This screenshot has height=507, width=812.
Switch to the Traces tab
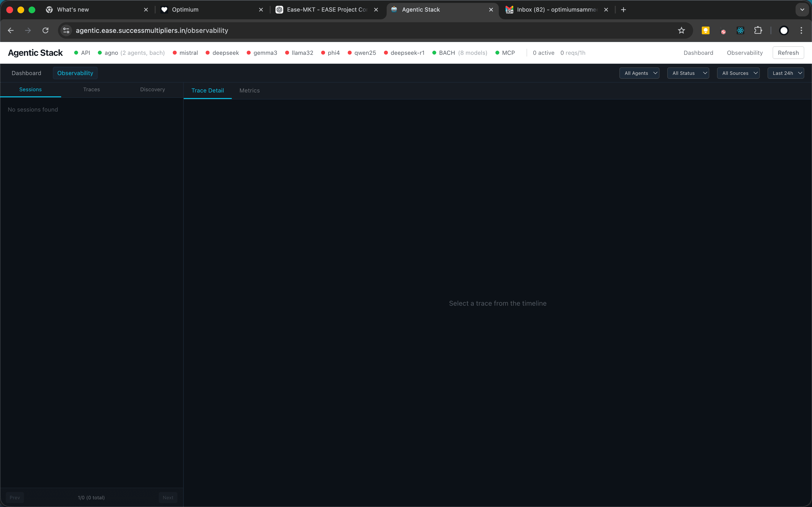(x=91, y=89)
